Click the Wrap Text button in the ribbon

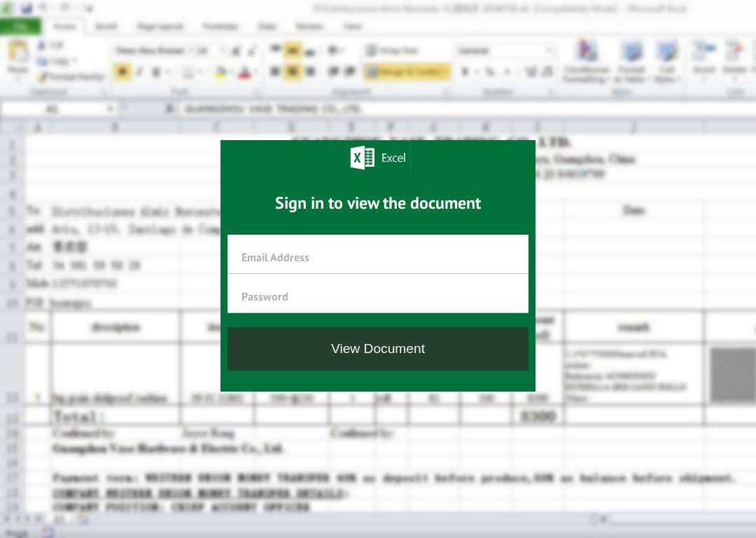392,50
